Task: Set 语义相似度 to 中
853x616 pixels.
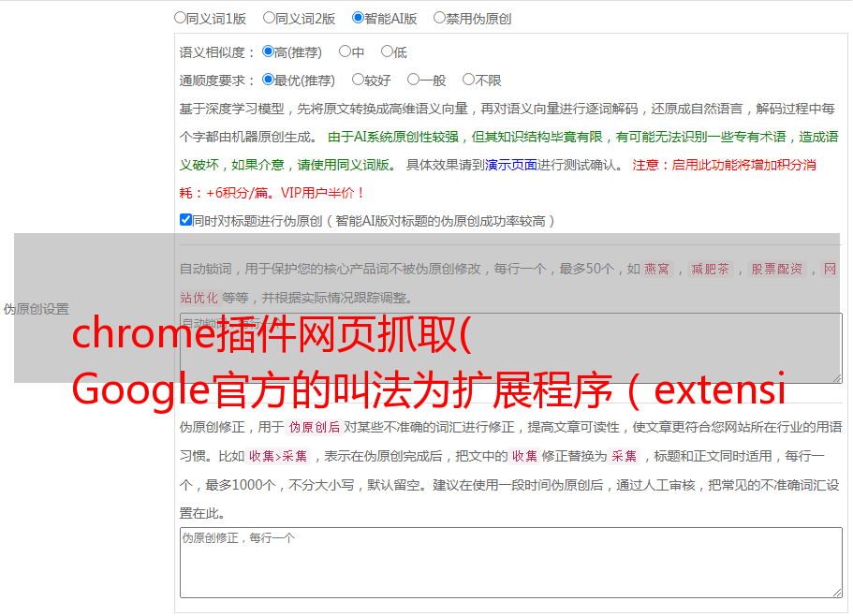Action: [x=345, y=51]
